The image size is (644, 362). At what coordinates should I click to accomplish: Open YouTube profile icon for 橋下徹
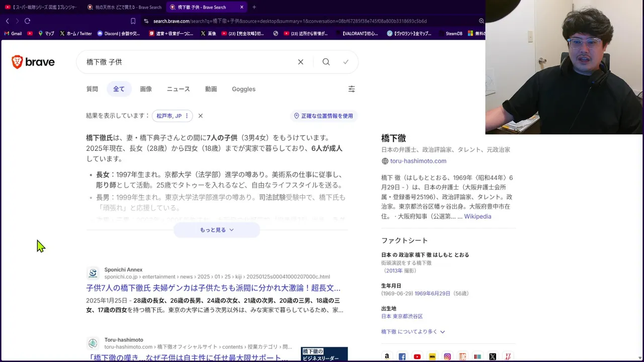click(417, 356)
